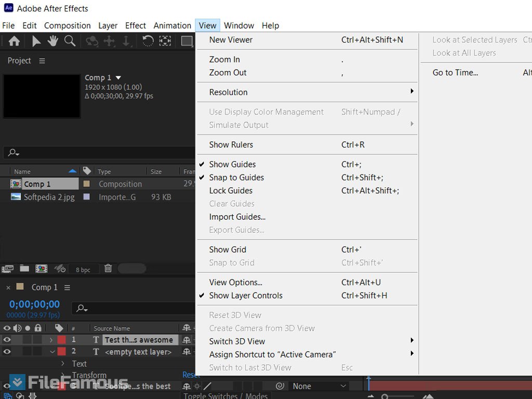Toggle the shy switch of layer 1
This screenshot has height=399, width=532.
click(187, 340)
